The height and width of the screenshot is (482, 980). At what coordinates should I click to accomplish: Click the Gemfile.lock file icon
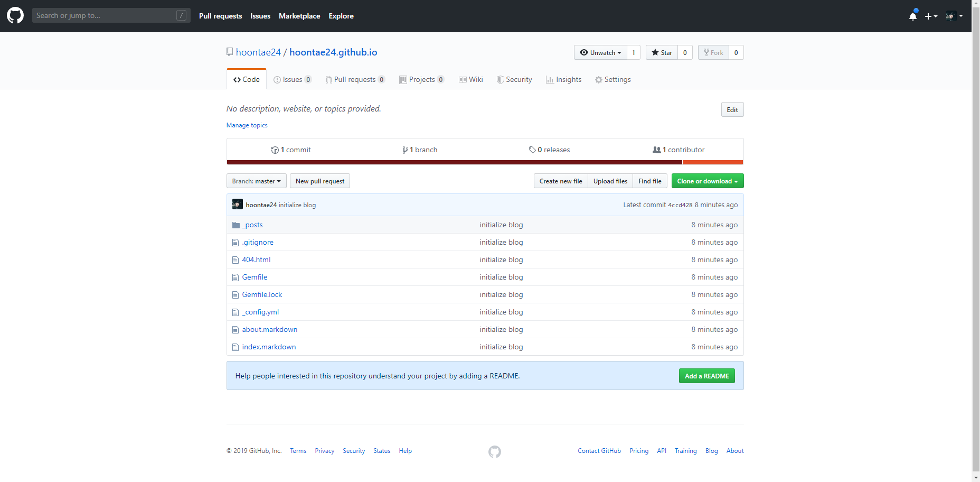point(235,295)
